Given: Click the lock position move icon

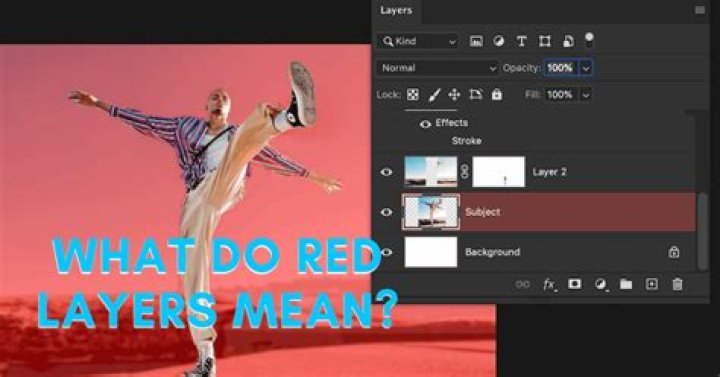Looking at the screenshot, I should tap(454, 95).
